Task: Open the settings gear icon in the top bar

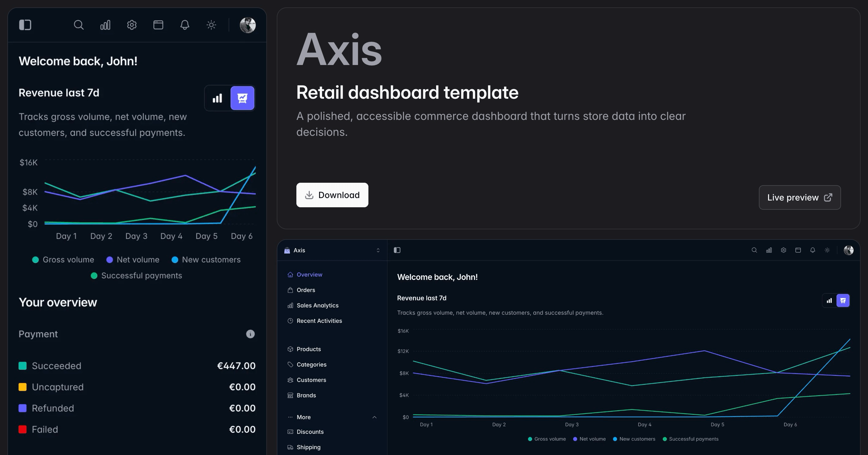Action: 132,25
